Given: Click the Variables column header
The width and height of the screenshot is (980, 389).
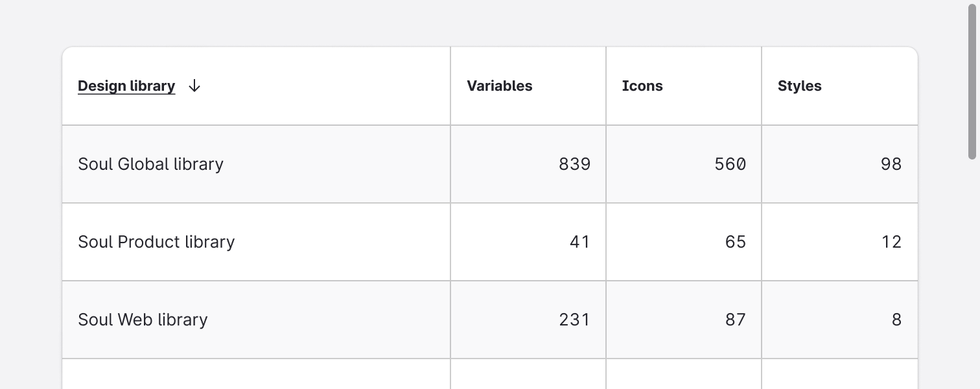Looking at the screenshot, I should pyautogui.click(x=499, y=86).
